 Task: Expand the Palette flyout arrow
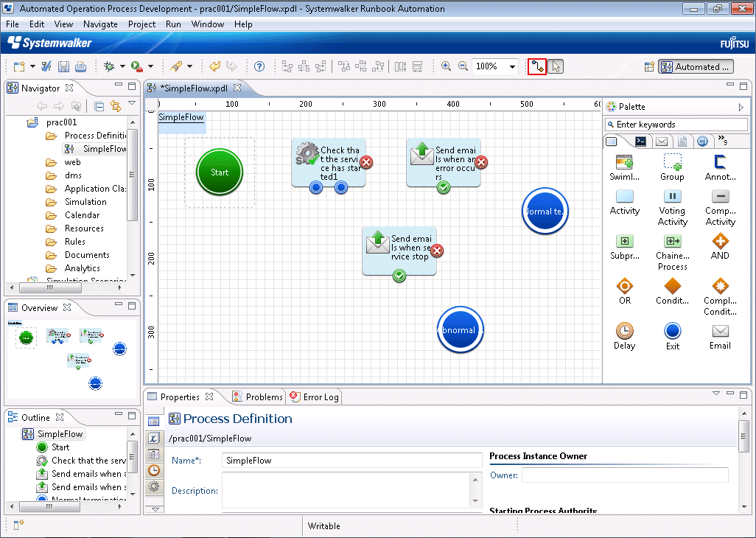pyautogui.click(x=741, y=107)
